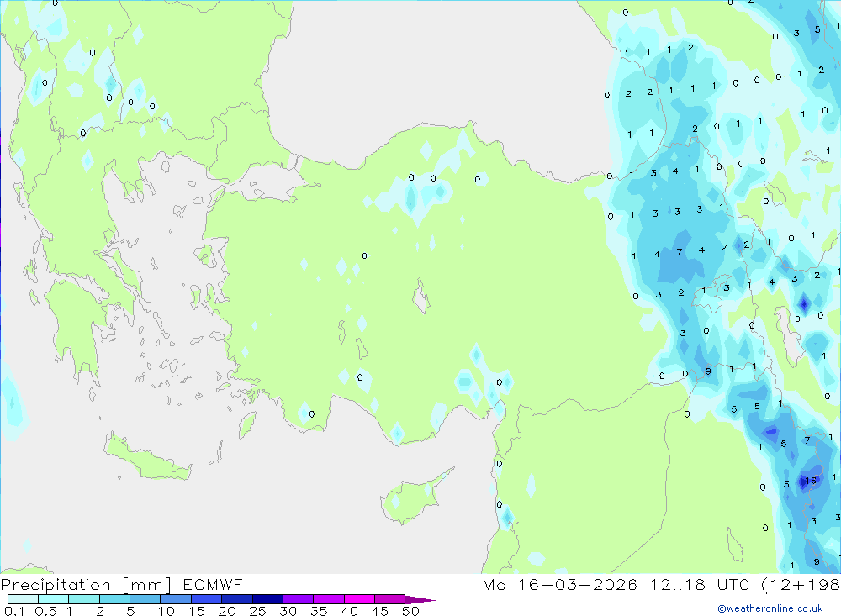Click the '0.5' legend scale label
This screenshot has height=616, width=841.
[x=45, y=611]
